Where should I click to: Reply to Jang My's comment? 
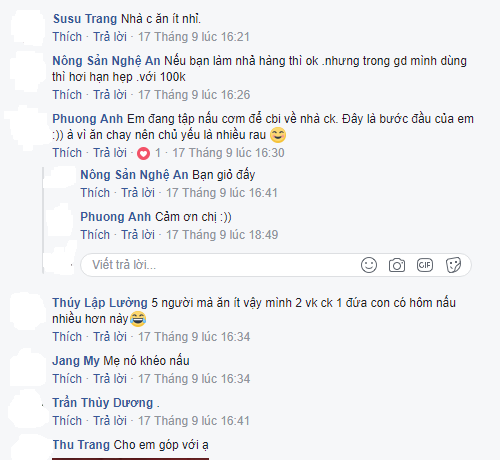point(110,379)
